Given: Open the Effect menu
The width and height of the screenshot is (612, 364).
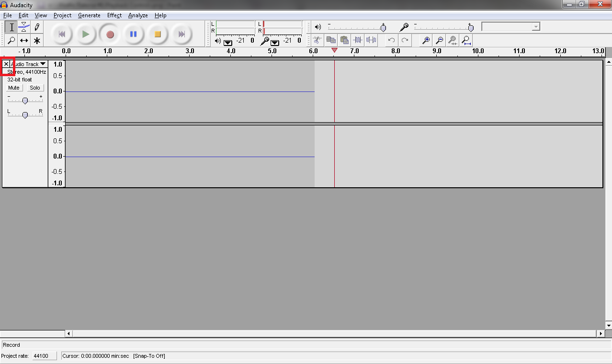Looking at the screenshot, I should pyautogui.click(x=114, y=15).
